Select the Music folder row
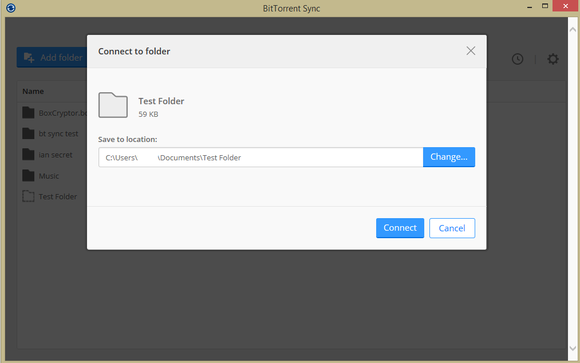Viewport: 580px width, 363px height. click(41, 176)
